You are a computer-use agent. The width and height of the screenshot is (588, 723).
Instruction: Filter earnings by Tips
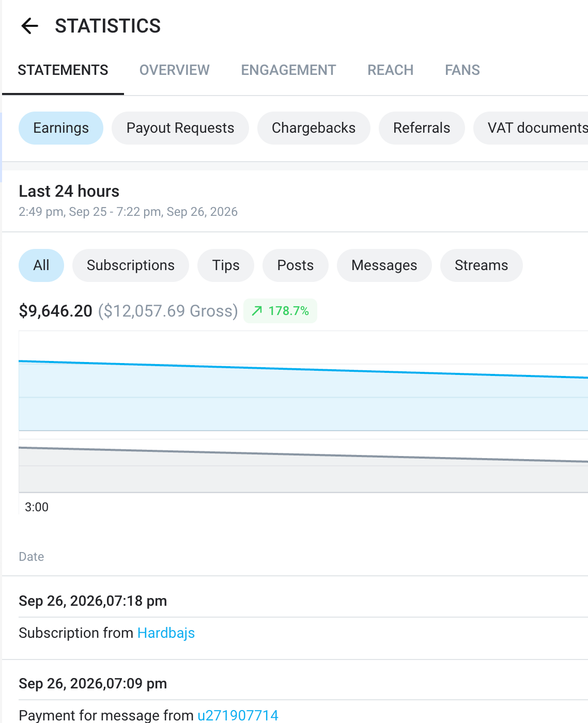point(226,265)
